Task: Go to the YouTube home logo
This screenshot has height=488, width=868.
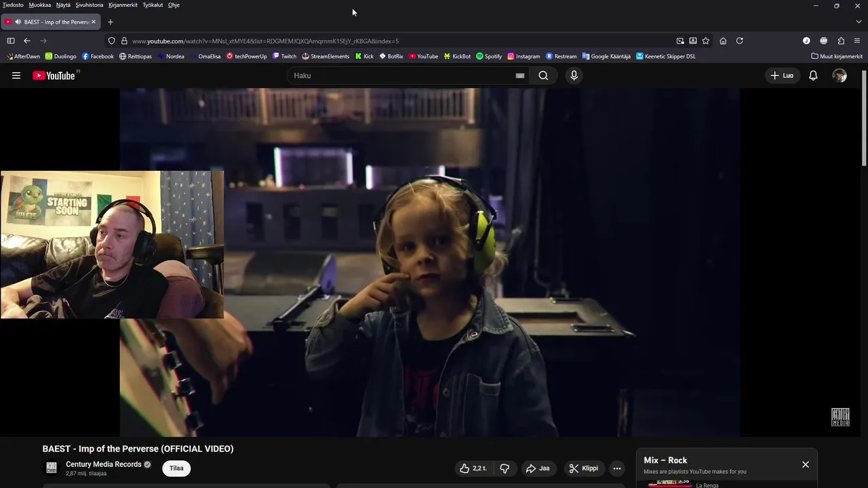Action: [x=54, y=76]
